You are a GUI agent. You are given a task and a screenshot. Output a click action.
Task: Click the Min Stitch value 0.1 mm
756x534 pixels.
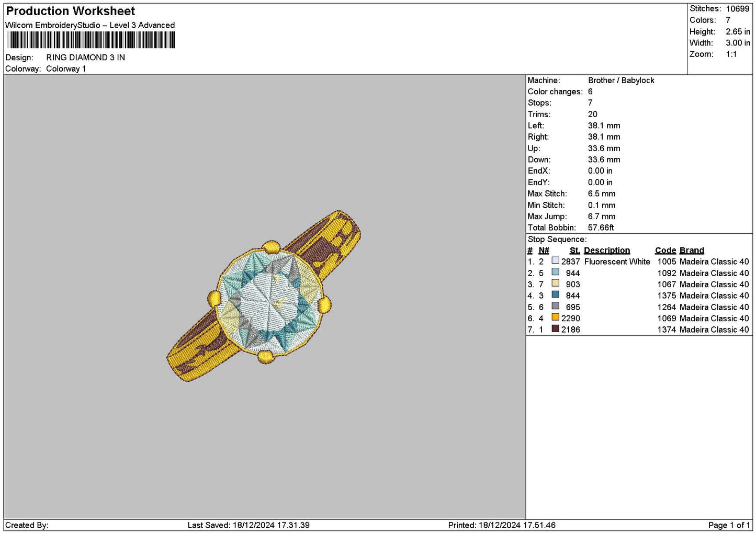pos(602,206)
